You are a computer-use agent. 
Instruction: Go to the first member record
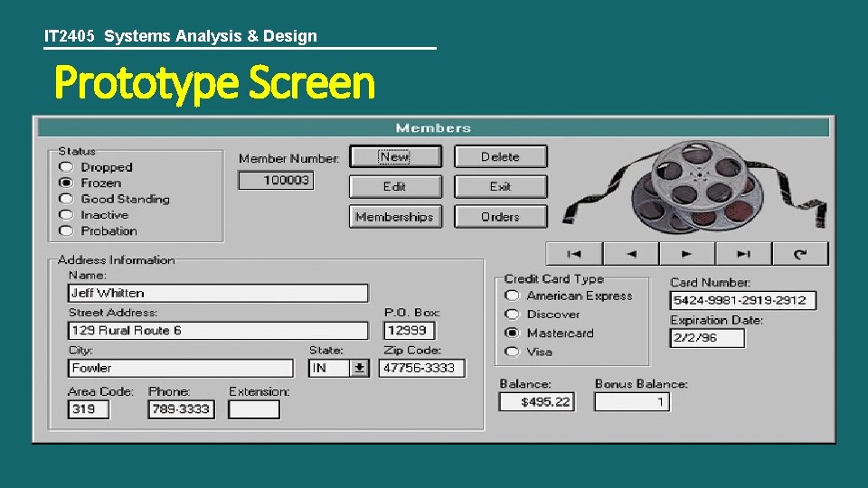[x=574, y=254]
